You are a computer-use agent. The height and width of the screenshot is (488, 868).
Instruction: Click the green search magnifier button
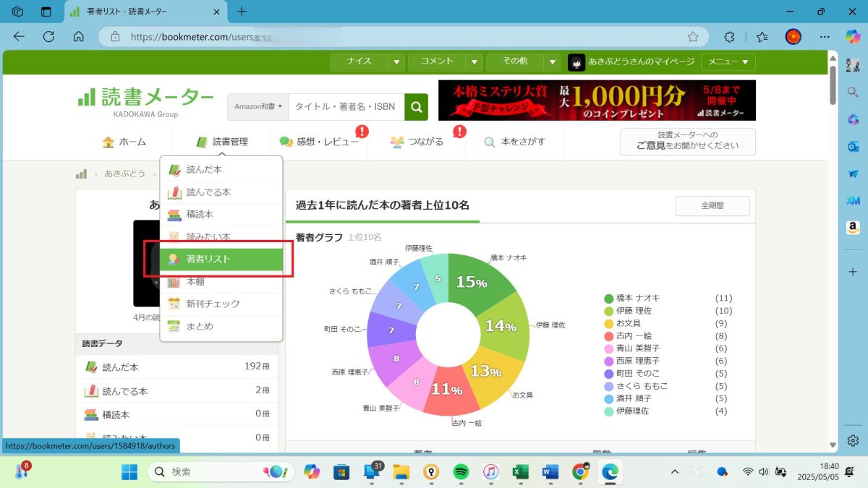[x=416, y=107]
